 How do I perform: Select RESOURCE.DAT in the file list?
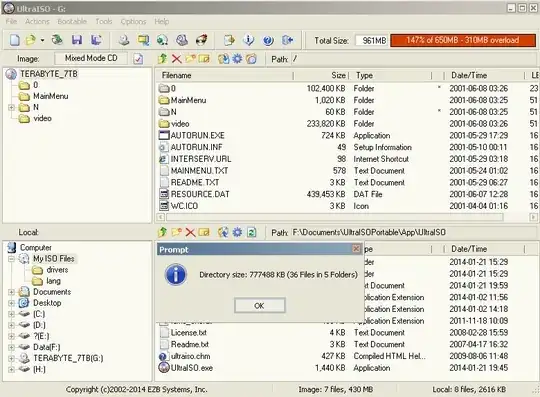(200, 194)
